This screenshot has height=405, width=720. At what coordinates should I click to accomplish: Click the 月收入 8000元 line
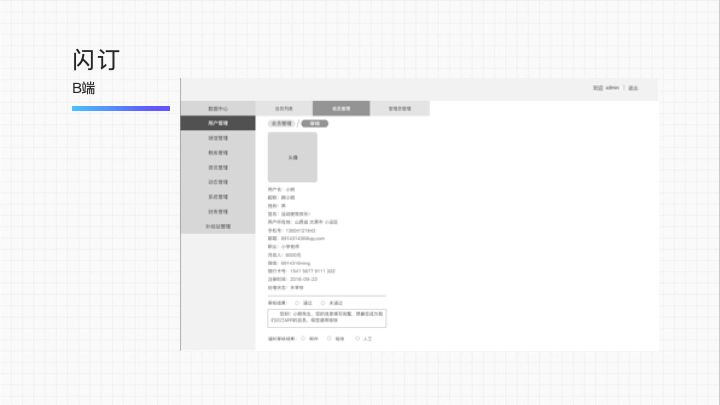click(x=285, y=255)
